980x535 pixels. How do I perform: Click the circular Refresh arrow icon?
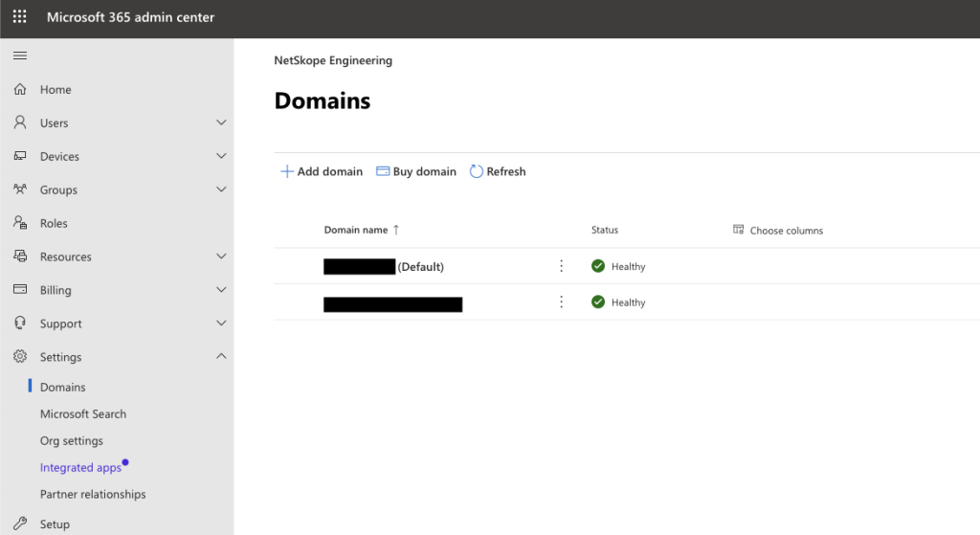coord(477,171)
